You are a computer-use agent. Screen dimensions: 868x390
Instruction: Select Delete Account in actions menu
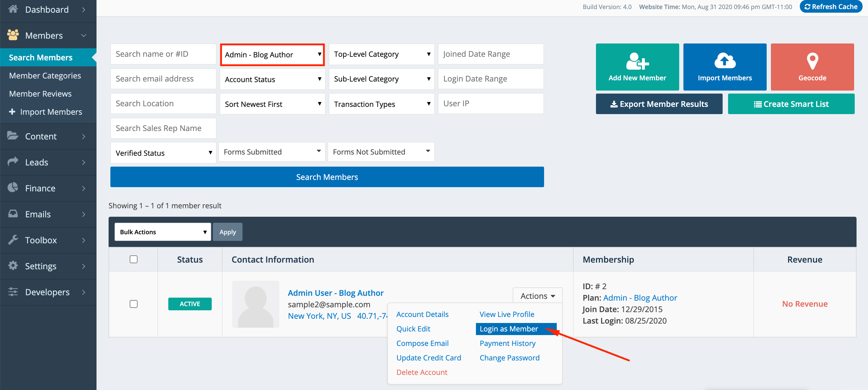(422, 372)
